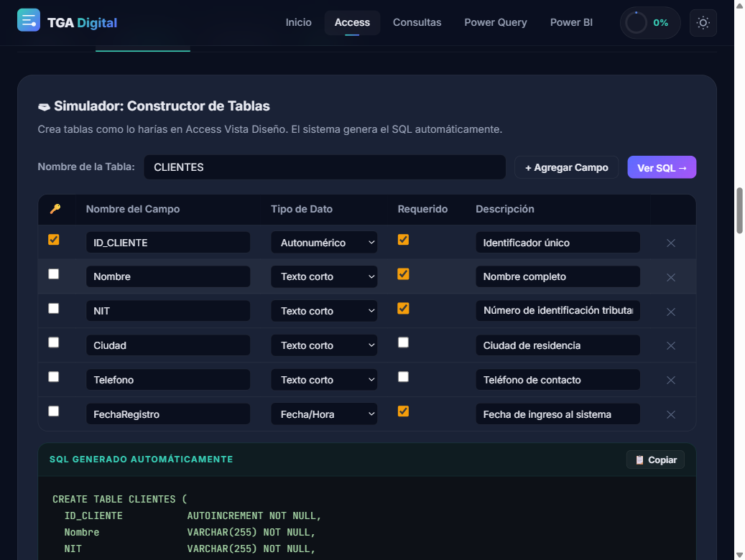Open the Tipo de Dato dropdown for Ciudad

point(324,345)
